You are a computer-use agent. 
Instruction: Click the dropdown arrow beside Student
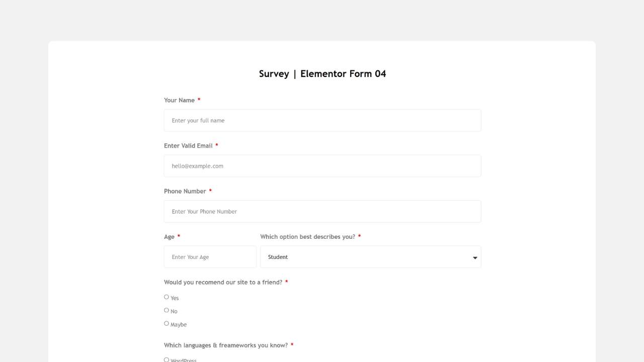[474, 257]
